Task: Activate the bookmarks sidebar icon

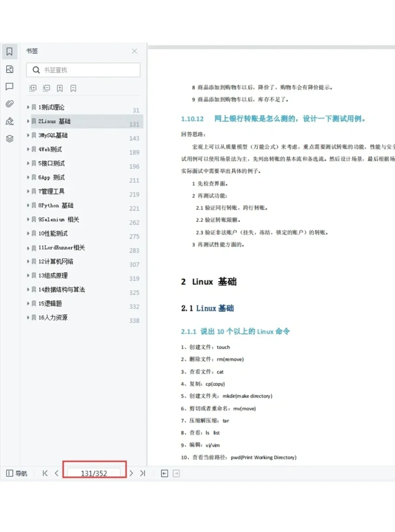Action: [x=10, y=52]
